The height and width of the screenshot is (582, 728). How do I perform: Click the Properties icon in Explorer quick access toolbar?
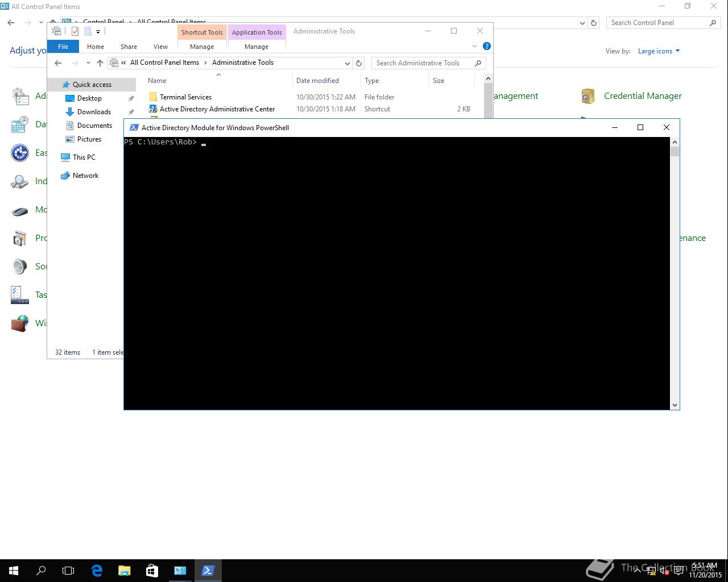75,31
